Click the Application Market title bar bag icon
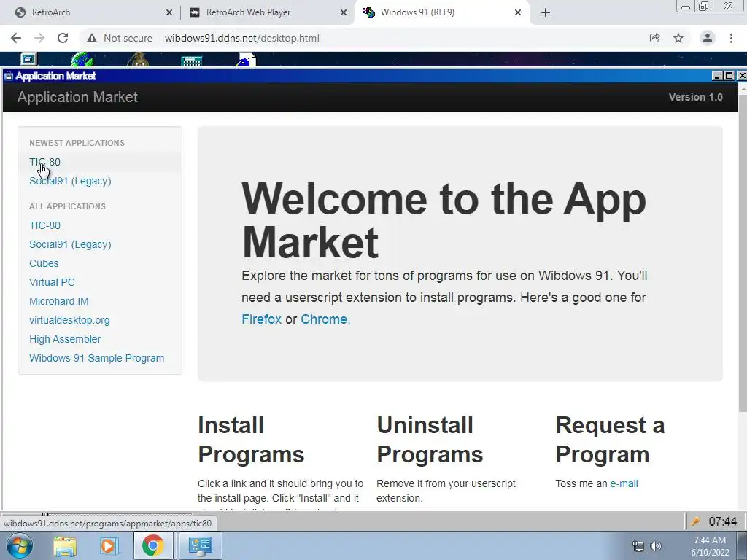 tap(9, 76)
